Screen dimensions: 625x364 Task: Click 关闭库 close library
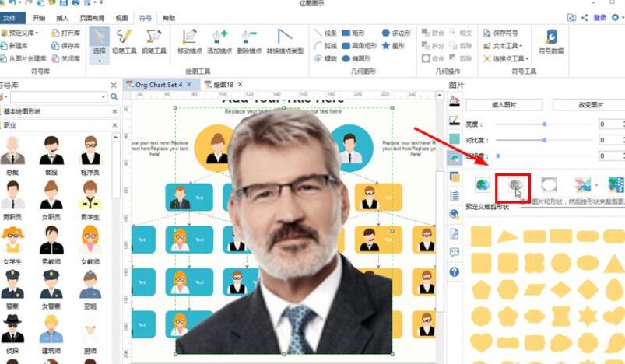pos(65,58)
